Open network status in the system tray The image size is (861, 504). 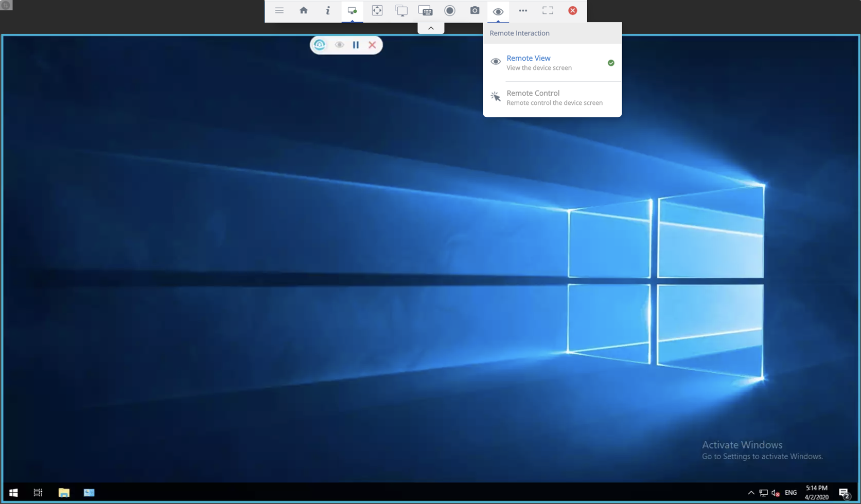click(x=763, y=493)
